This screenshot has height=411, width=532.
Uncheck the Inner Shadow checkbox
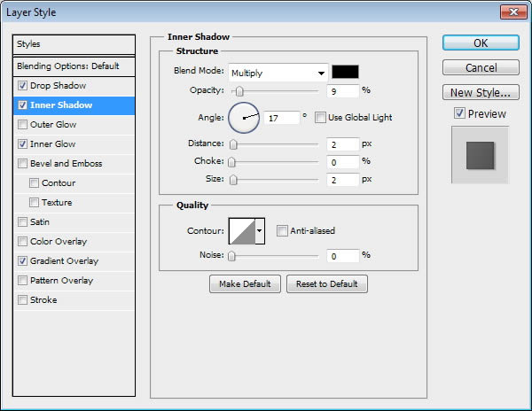[x=22, y=105]
